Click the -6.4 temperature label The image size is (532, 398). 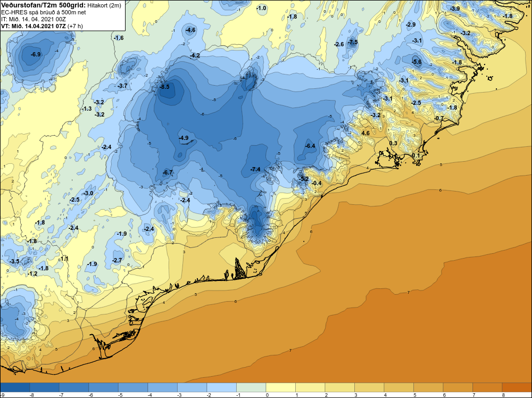coord(310,146)
